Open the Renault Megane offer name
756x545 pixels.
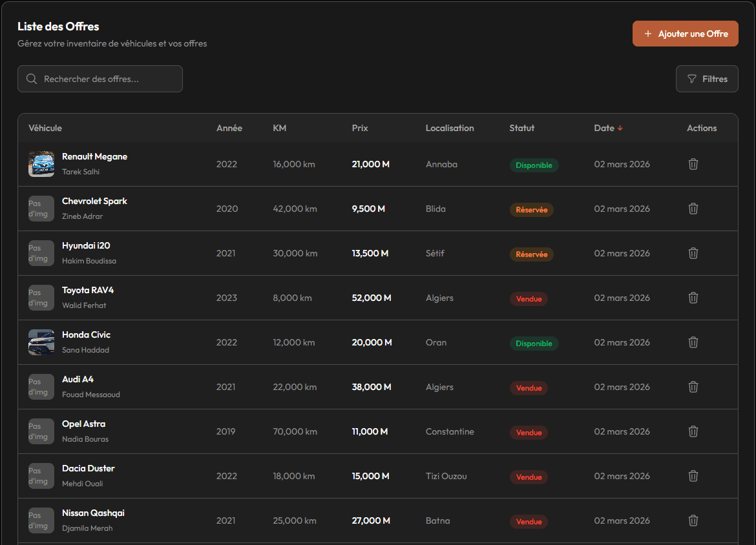point(94,157)
